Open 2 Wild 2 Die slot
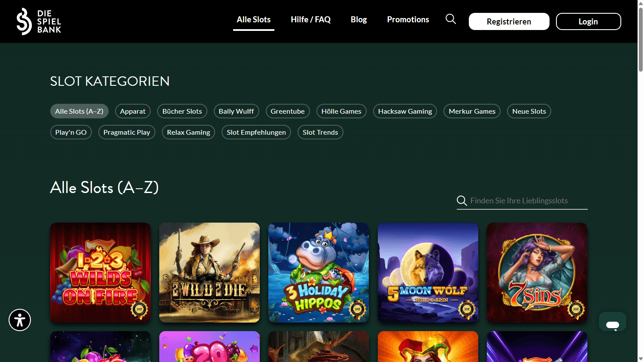The width and height of the screenshot is (644, 362). [210, 272]
